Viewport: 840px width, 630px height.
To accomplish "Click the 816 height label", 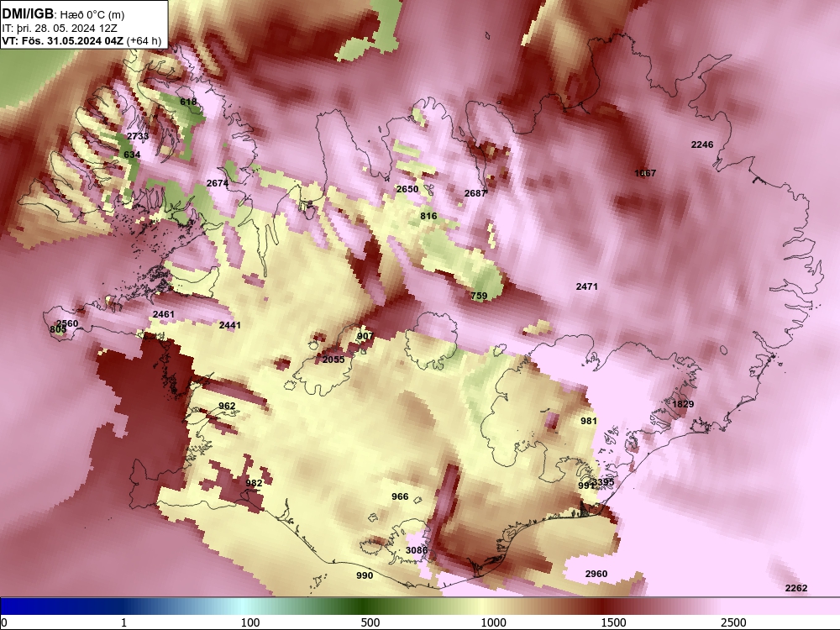I will click(x=428, y=216).
